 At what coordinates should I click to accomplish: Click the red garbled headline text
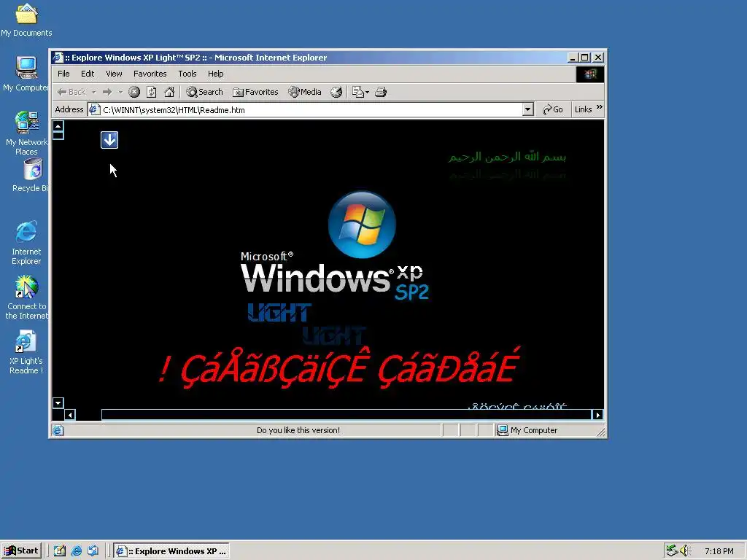pyautogui.click(x=340, y=367)
